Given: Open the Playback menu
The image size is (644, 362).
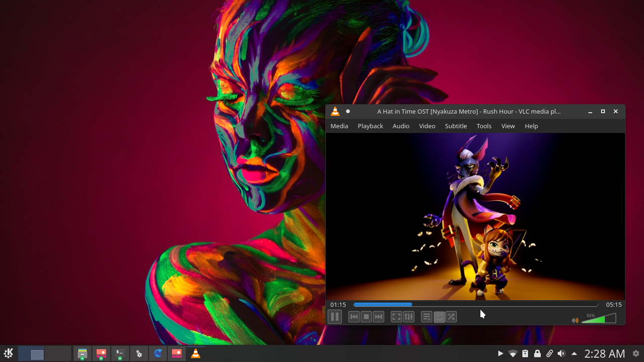Looking at the screenshot, I should pyautogui.click(x=370, y=126).
